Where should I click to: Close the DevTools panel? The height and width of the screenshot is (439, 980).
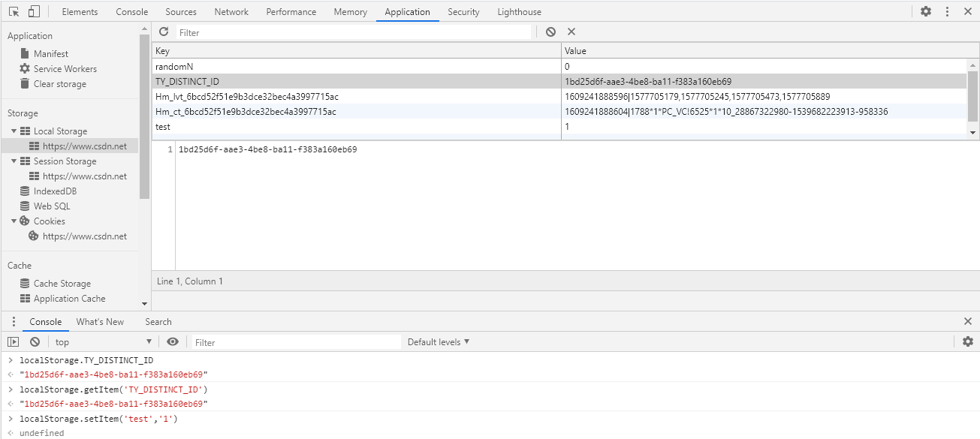[x=967, y=11]
